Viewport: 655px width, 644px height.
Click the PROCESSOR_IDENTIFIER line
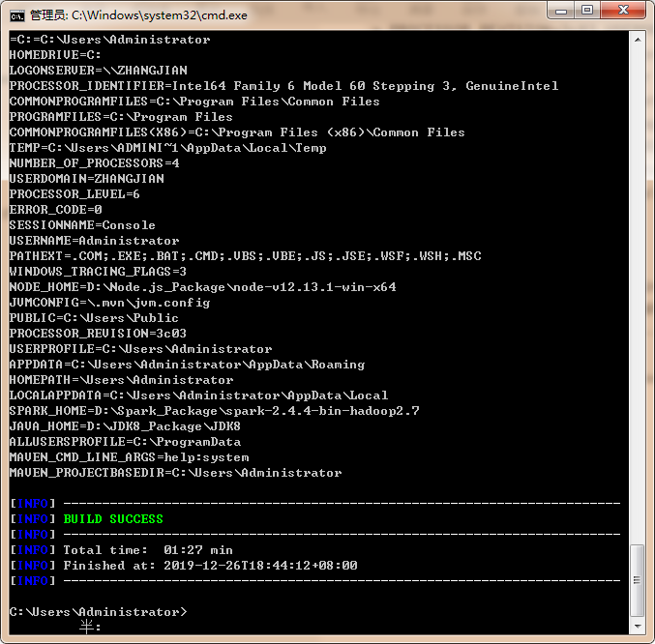(x=284, y=85)
